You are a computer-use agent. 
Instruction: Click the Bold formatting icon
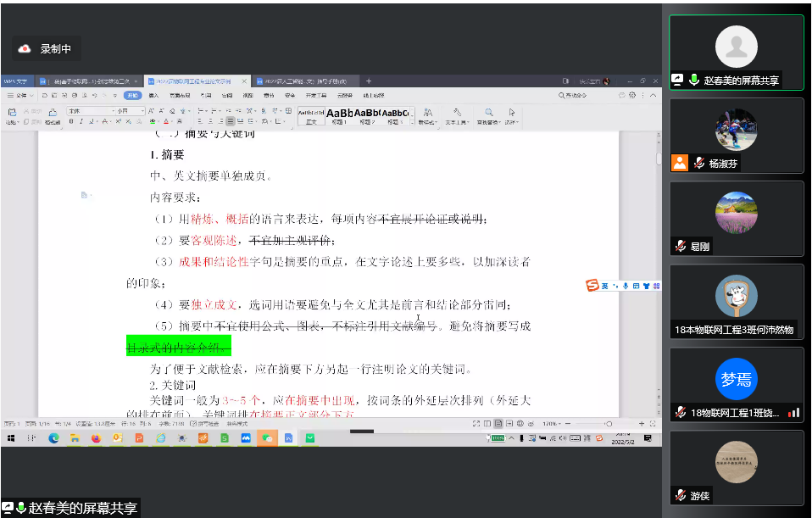(71, 121)
